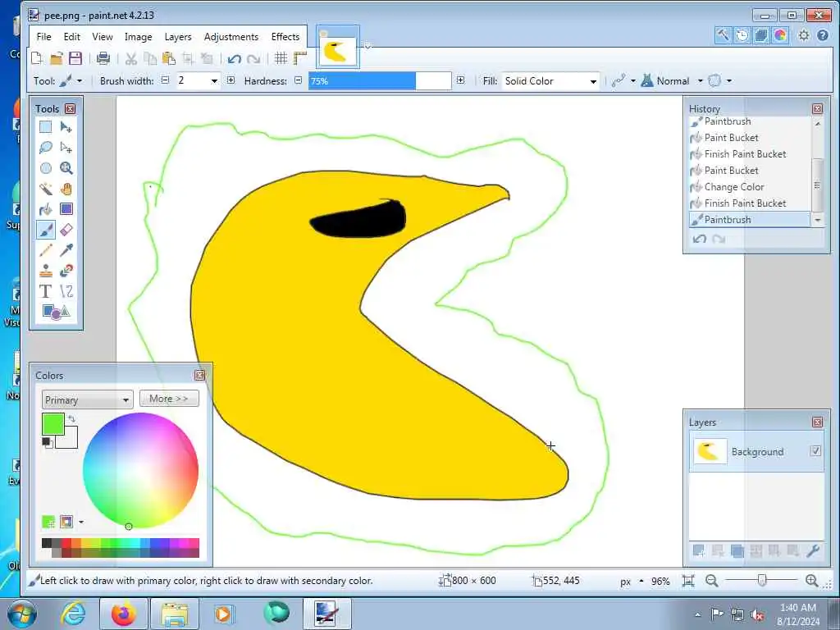This screenshot has width=840, height=630.
Task: Open the palette options dropdown arrow
Action: [81, 522]
